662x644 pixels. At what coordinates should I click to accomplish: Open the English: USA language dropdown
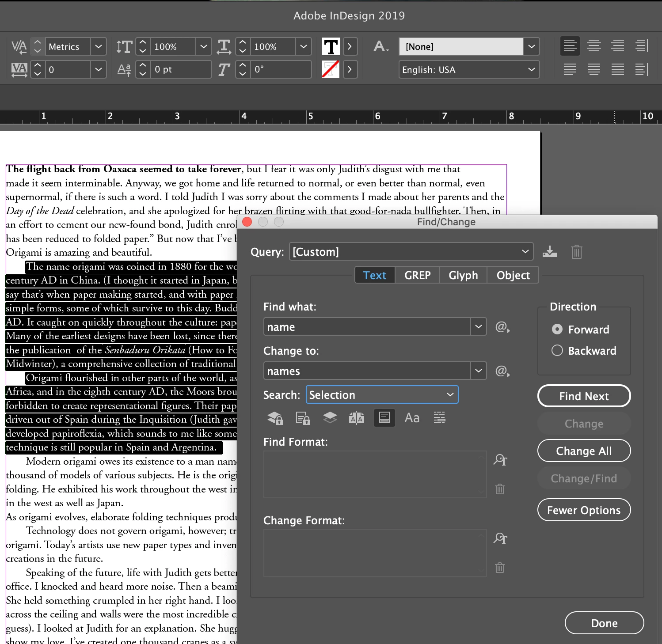469,70
